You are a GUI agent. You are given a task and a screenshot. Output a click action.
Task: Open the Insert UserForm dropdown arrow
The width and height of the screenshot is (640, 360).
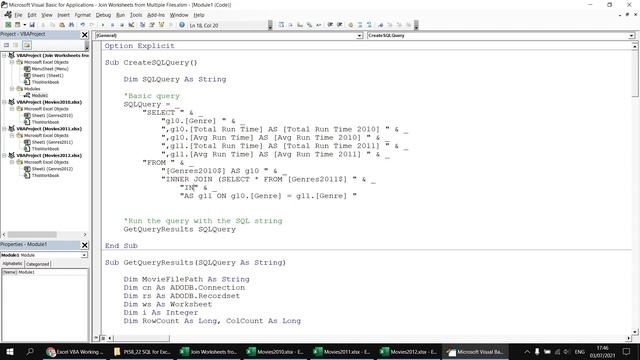24,25
